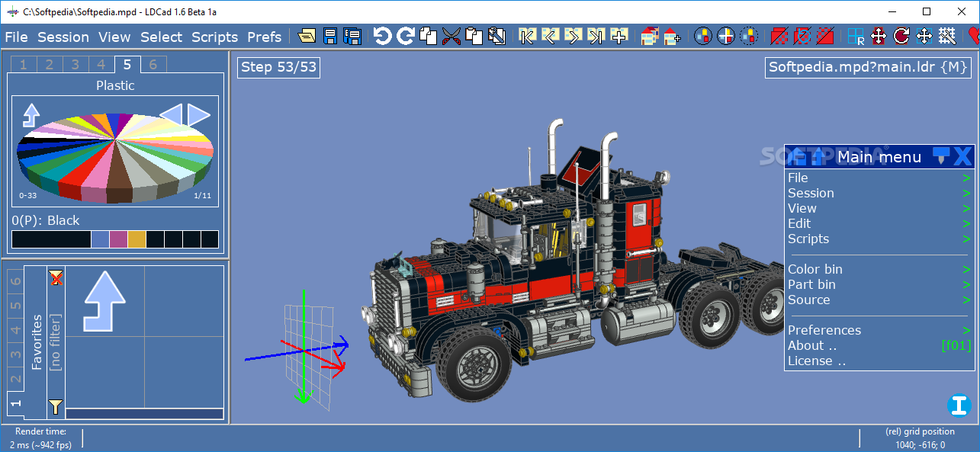980x452 pixels.
Task: Switch to part bin tab 6
Action: pos(16,282)
